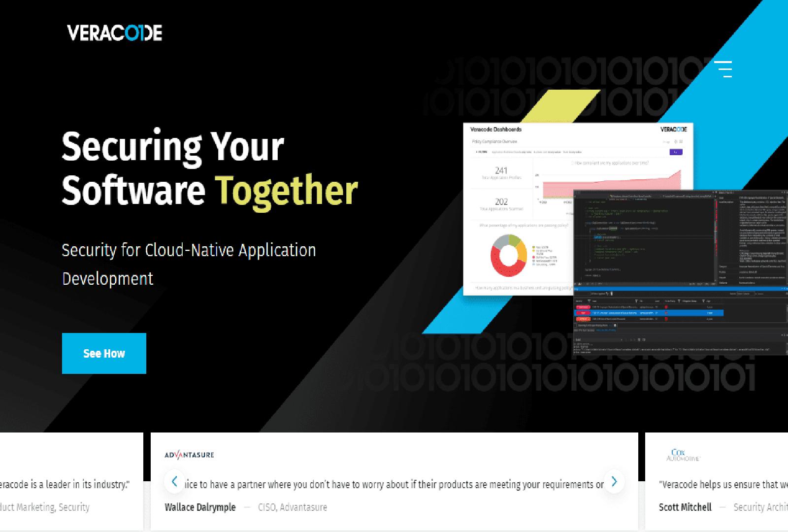Viewport: 788px width, 532px height.
Task: Advance the testimonial carousel with right arrow
Action: click(x=614, y=482)
